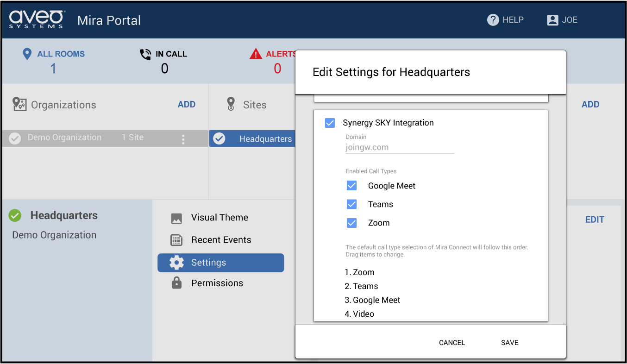627x364 pixels.
Task: Click the Domain input field
Action: pyautogui.click(x=399, y=148)
